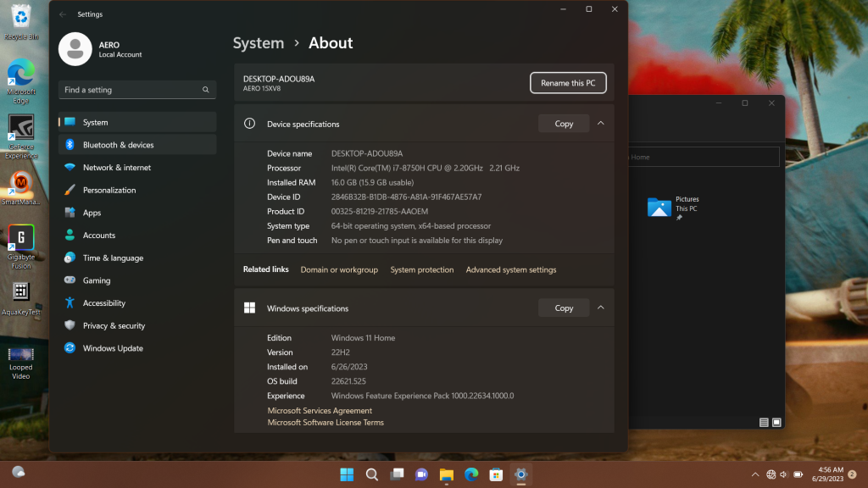
Task: Click the search magnifier in Find a setting
Action: click(x=205, y=90)
